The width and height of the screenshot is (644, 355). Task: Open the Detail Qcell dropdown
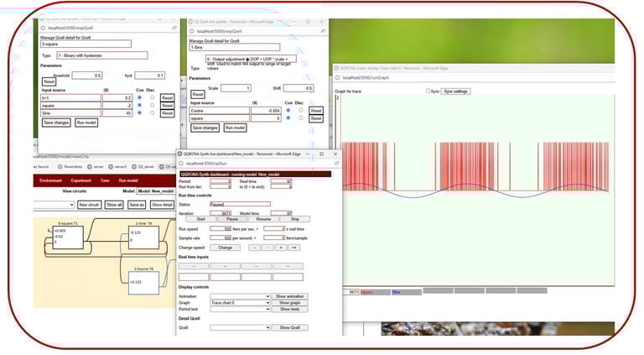coord(240,327)
